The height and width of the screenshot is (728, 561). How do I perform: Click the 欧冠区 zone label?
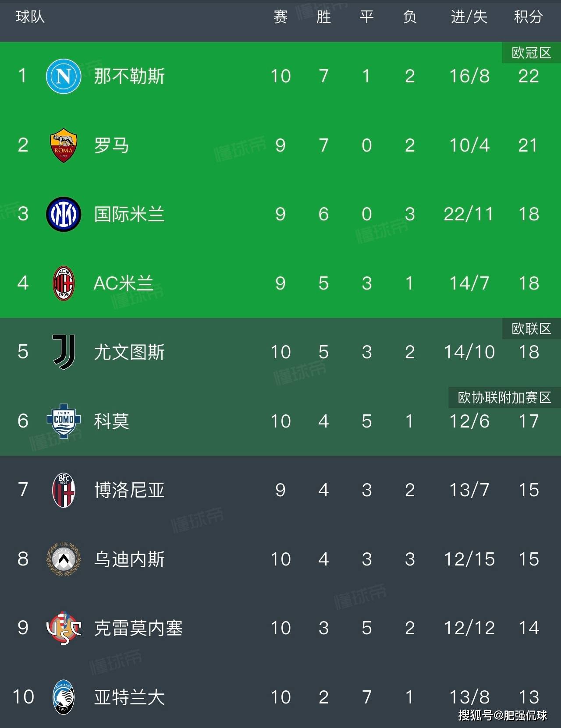pyautogui.click(x=531, y=53)
